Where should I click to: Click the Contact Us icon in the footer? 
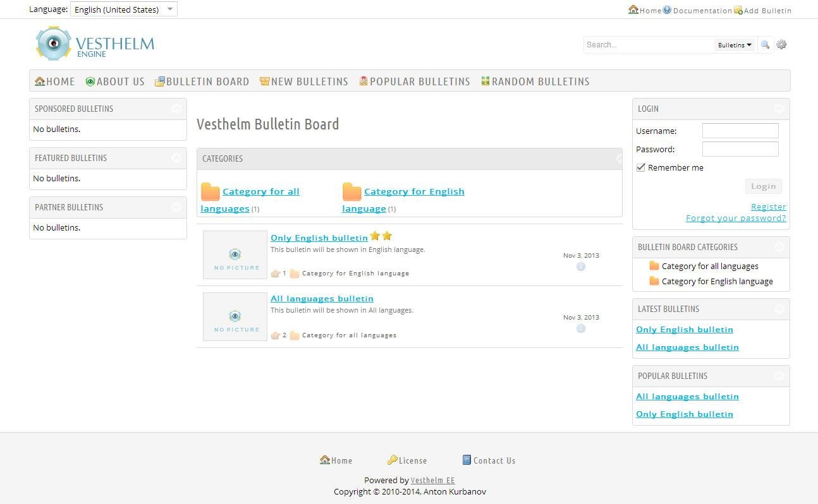tap(467, 460)
